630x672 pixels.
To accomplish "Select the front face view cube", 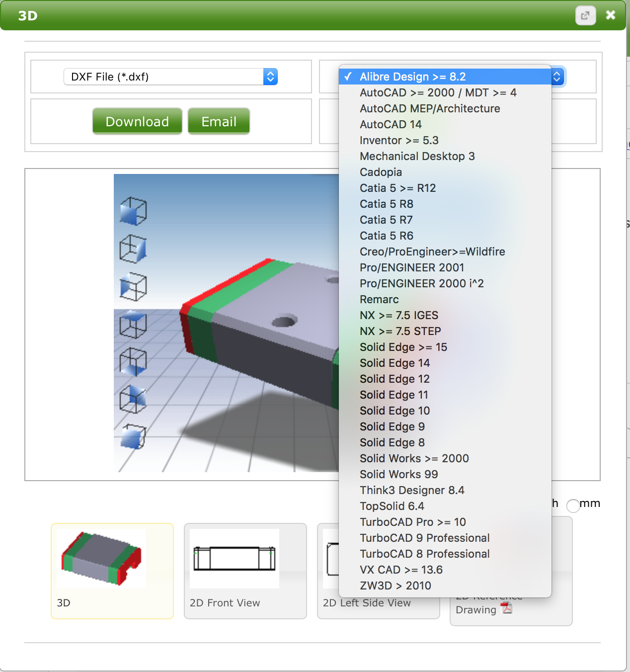I will [133, 211].
